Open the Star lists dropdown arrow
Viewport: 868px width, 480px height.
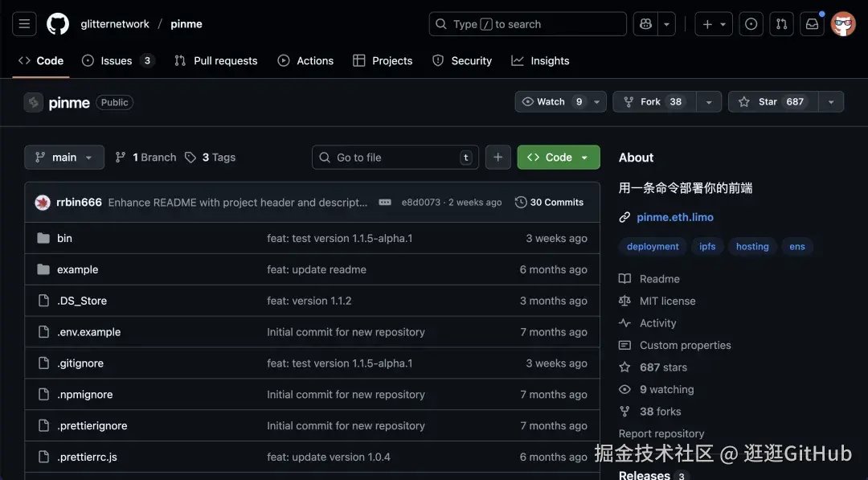[x=831, y=102]
